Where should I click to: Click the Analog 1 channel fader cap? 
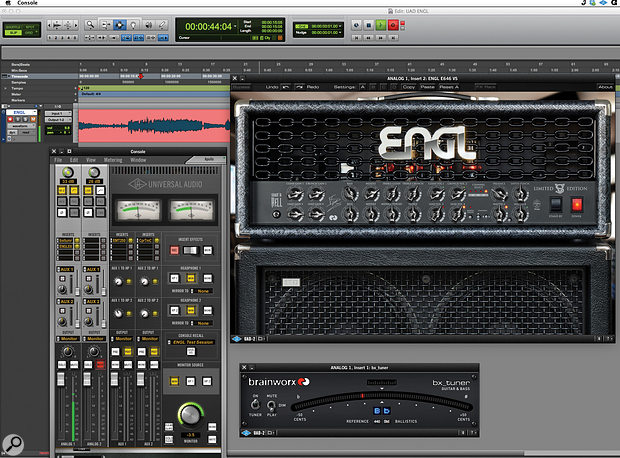tap(61, 379)
